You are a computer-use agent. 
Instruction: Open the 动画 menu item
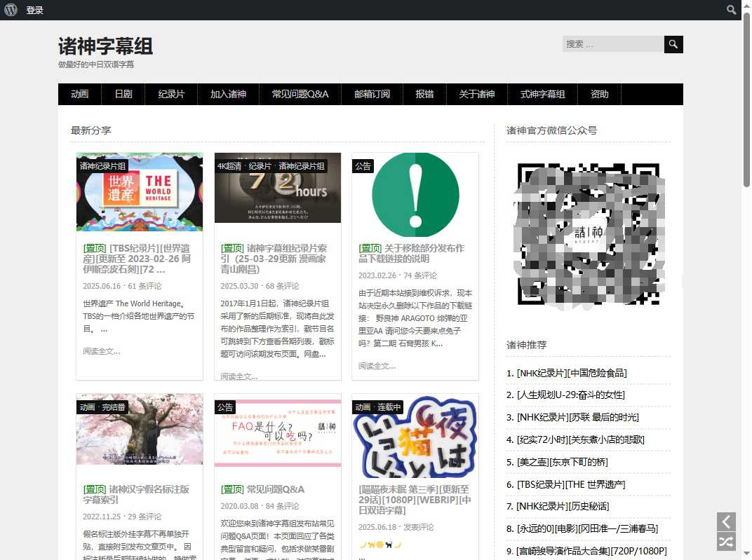pyautogui.click(x=79, y=94)
